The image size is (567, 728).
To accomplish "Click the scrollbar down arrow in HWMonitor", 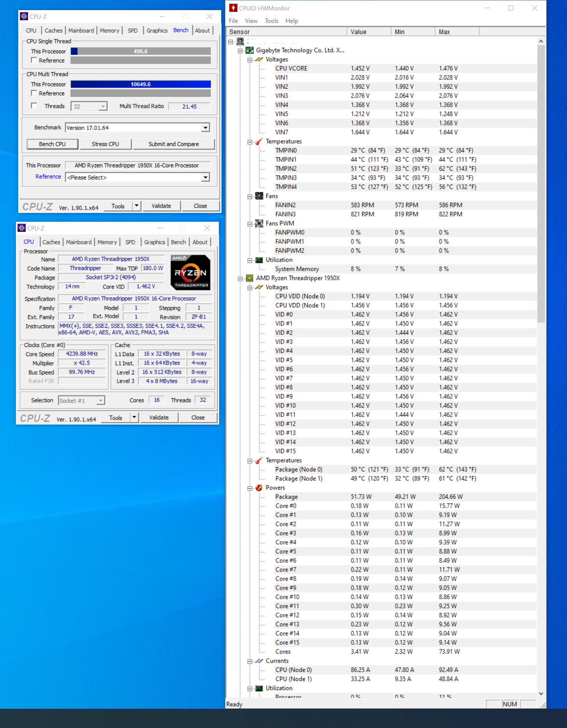I will [x=541, y=694].
